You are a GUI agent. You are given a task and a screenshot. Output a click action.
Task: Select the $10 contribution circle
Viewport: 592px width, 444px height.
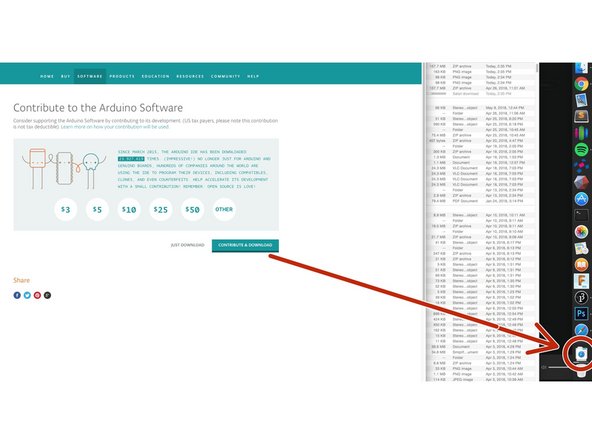pyautogui.click(x=129, y=209)
